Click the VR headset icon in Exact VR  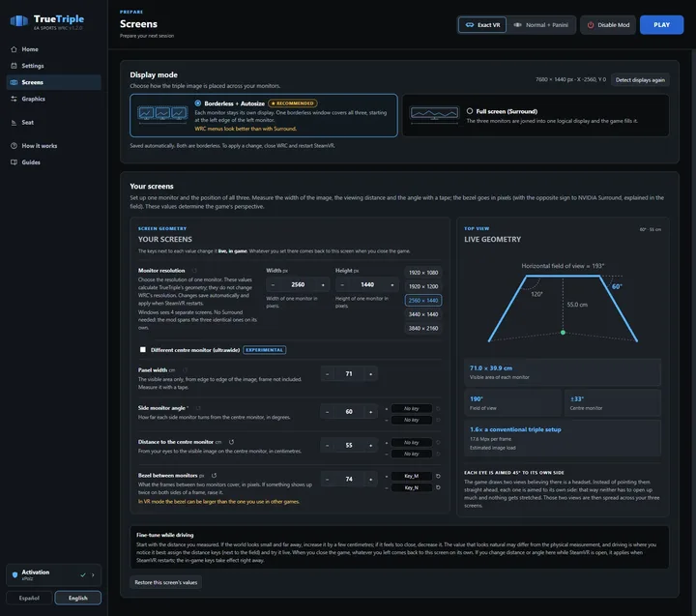pyautogui.click(x=470, y=25)
